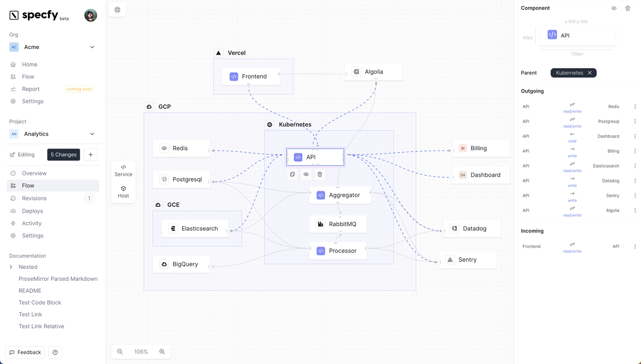Expand the Nested documentation folder
Viewport: 641px width, 364px height.
pyautogui.click(x=11, y=267)
